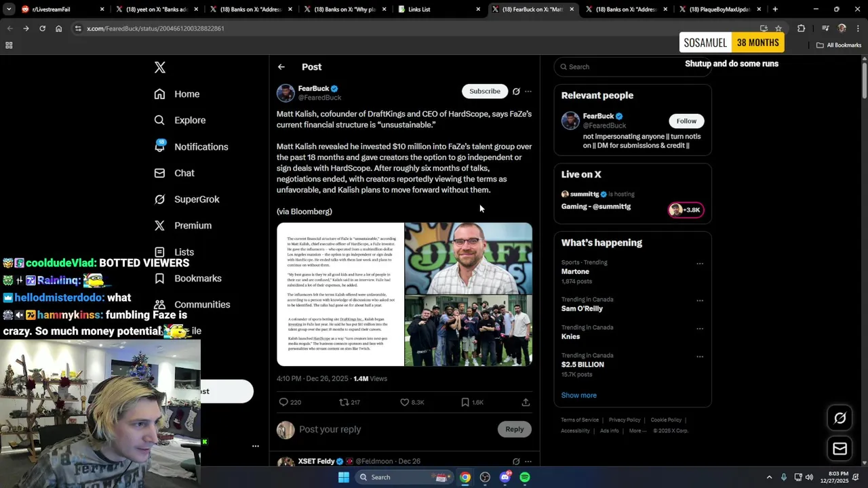The width and height of the screenshot is (868, 488).
Task: Open Cookie Policy footer link
Action: tap(666, 420)
